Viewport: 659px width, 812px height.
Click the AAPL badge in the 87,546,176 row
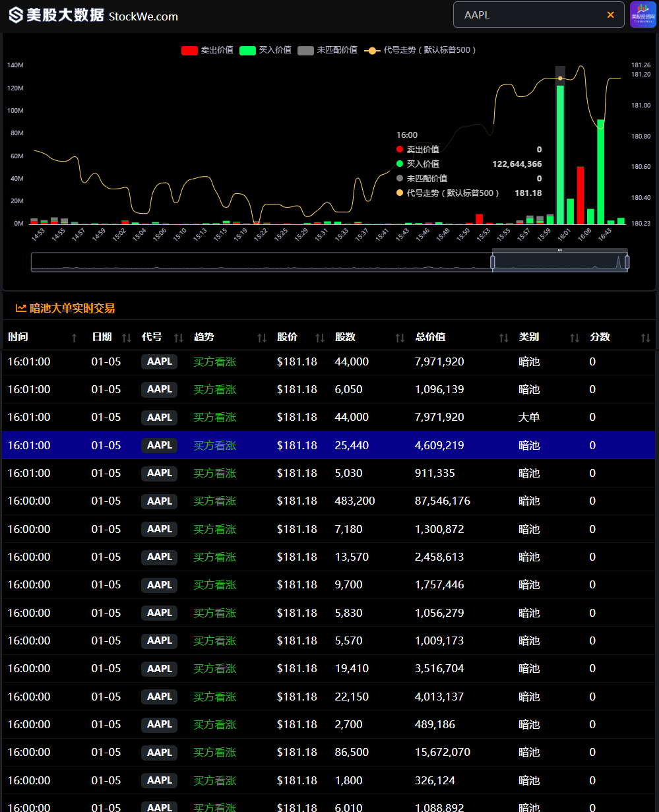(x=160, y=501)
